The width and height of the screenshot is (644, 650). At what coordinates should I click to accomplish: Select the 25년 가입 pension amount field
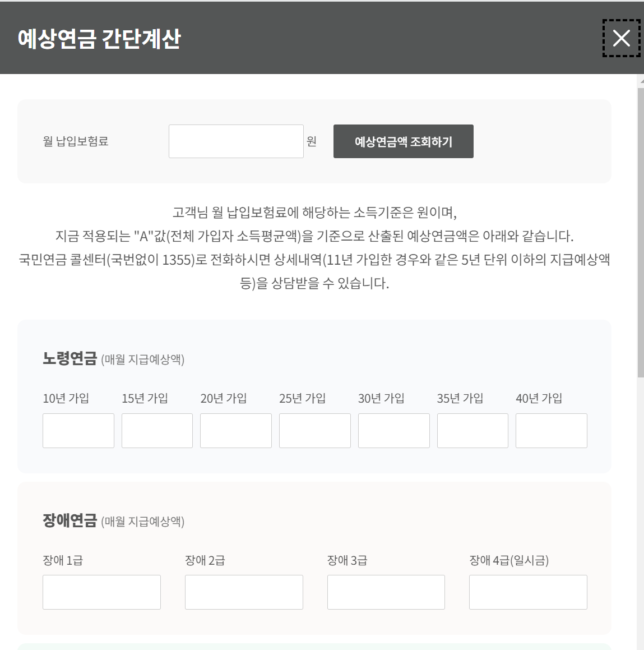tap(315, 431)
